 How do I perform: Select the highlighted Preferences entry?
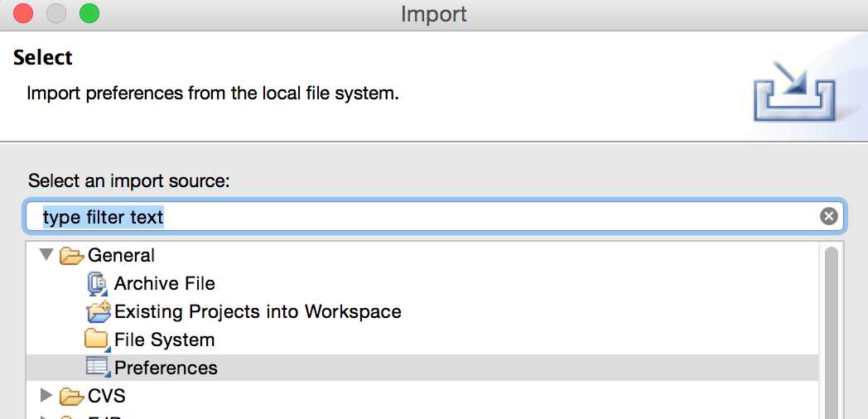tap(422, 368)
